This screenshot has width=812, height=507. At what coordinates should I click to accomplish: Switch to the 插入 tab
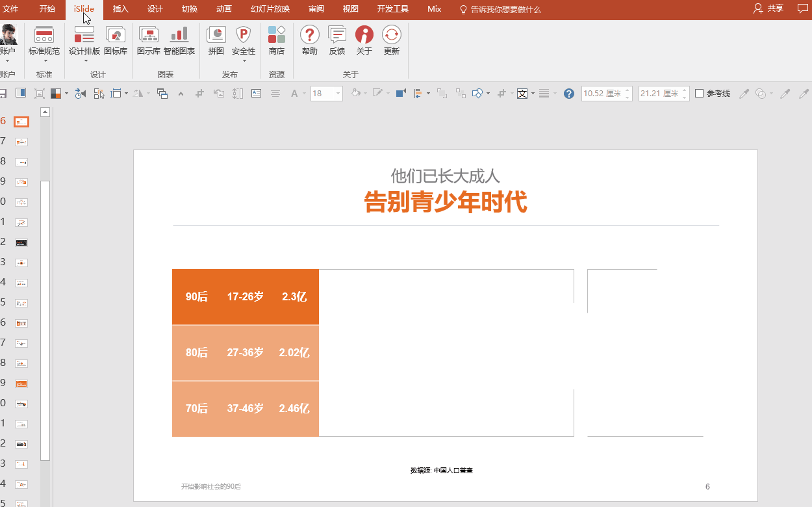click(x=121, y=9)
